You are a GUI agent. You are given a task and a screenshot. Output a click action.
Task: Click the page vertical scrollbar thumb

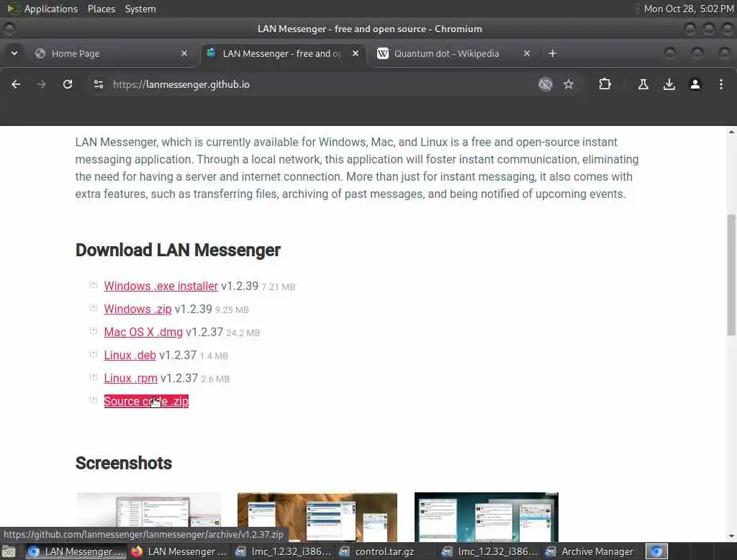click(731, 274)
